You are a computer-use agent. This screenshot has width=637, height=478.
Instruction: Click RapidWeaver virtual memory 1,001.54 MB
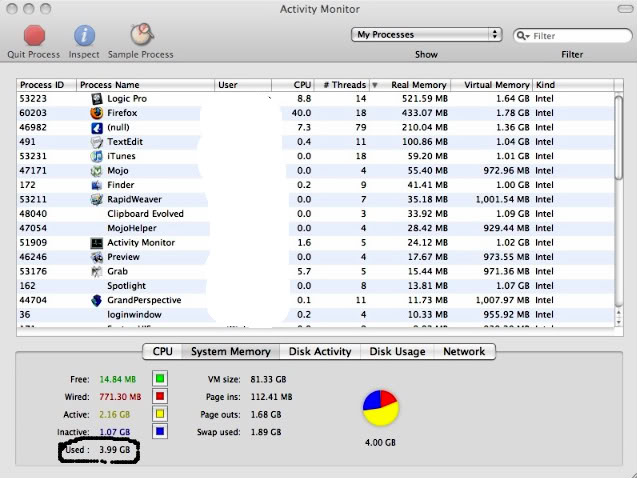click(503, 199)
